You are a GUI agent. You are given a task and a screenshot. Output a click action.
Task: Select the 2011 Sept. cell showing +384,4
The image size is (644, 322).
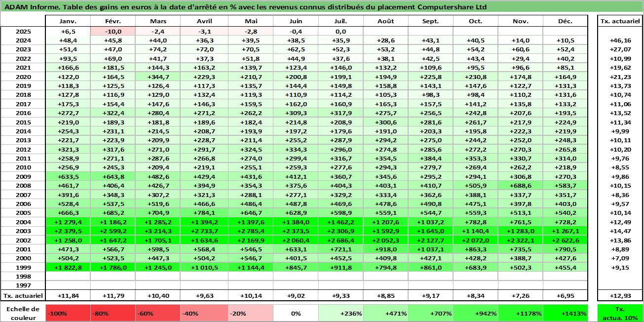[431, 158]
